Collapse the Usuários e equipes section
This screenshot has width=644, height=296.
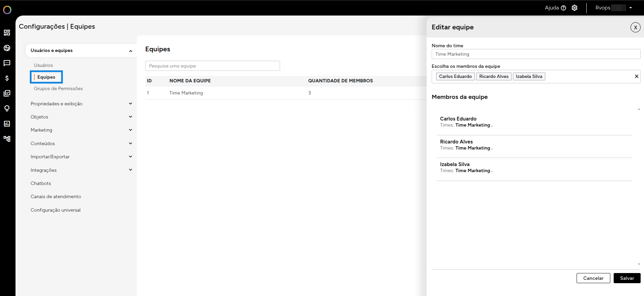coord(130,51)
